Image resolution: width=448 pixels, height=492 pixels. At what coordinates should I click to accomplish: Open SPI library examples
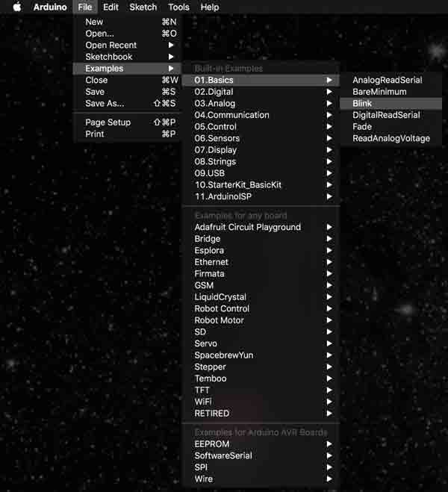[x=261, y=467]
